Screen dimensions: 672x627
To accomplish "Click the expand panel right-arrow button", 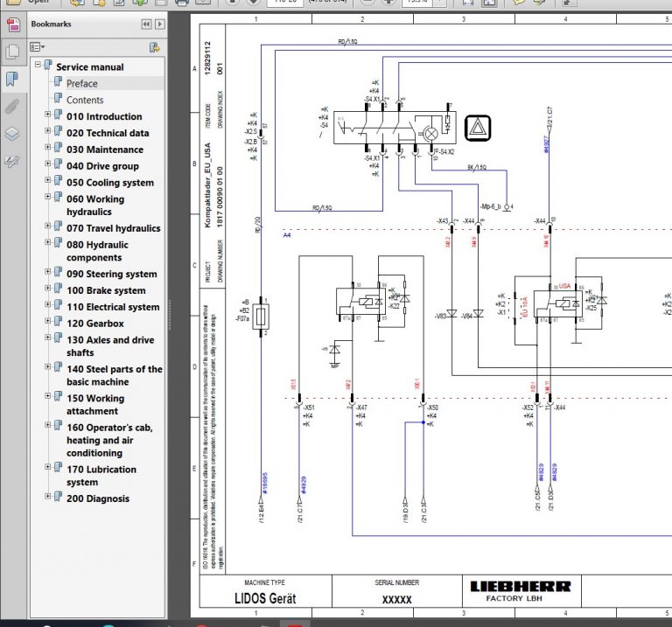I will point(161,24).
